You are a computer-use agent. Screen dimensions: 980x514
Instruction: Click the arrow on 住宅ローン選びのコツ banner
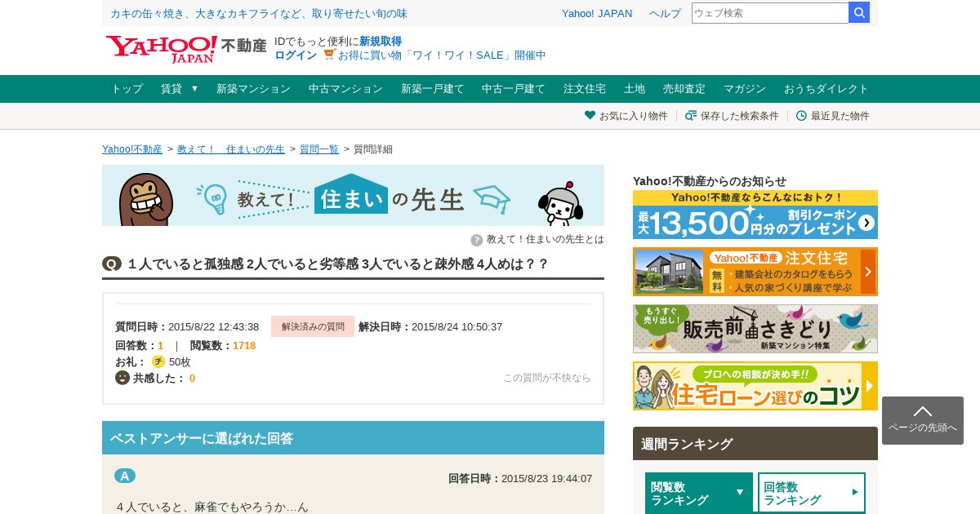click(x=869, y=386)
